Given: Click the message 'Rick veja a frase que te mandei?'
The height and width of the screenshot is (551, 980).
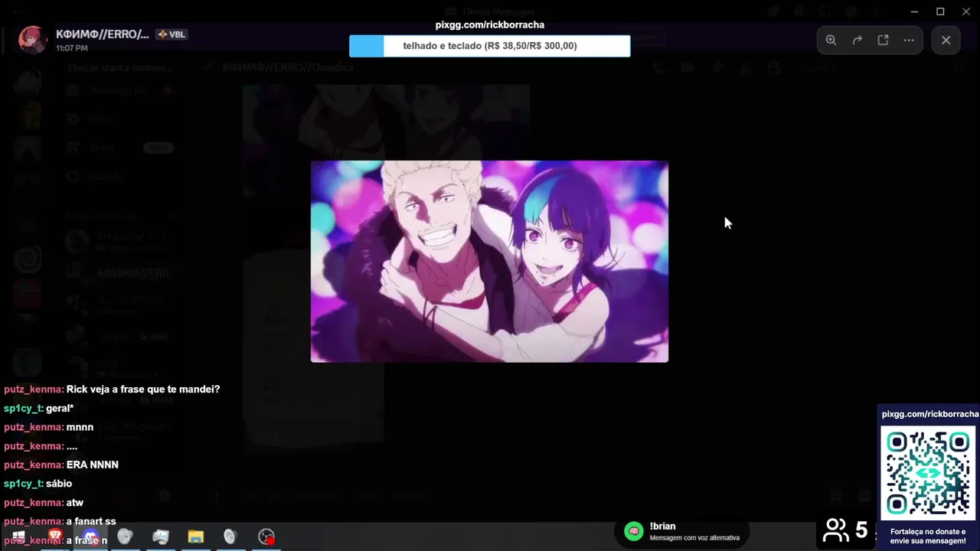Looking at the screenshot, I should click(x=143, y=390).
